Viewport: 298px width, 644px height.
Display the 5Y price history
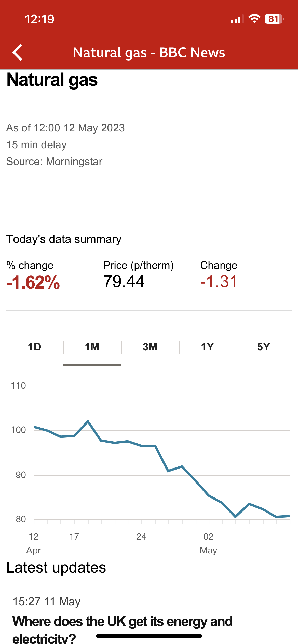(264, 347)
